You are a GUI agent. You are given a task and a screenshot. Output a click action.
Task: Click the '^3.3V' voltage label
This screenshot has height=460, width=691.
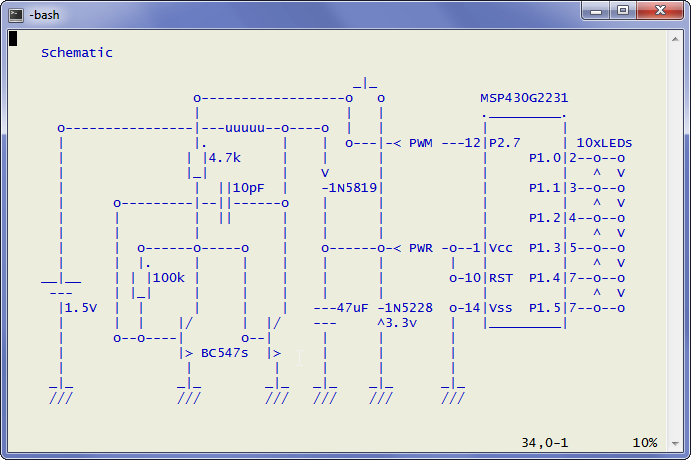[x=397, y=323]
